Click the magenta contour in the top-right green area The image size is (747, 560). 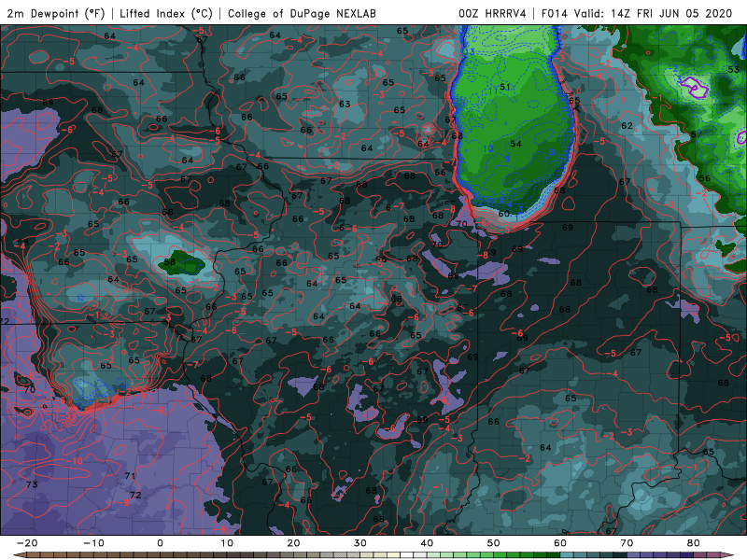694,87
